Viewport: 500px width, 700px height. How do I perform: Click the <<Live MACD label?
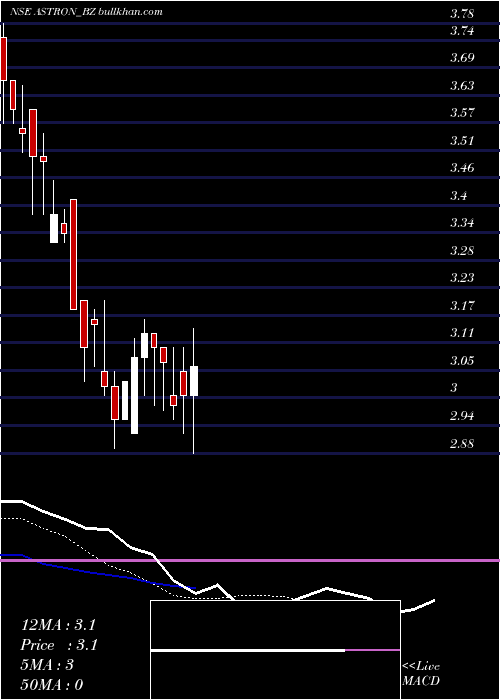(x=421, y=674)
